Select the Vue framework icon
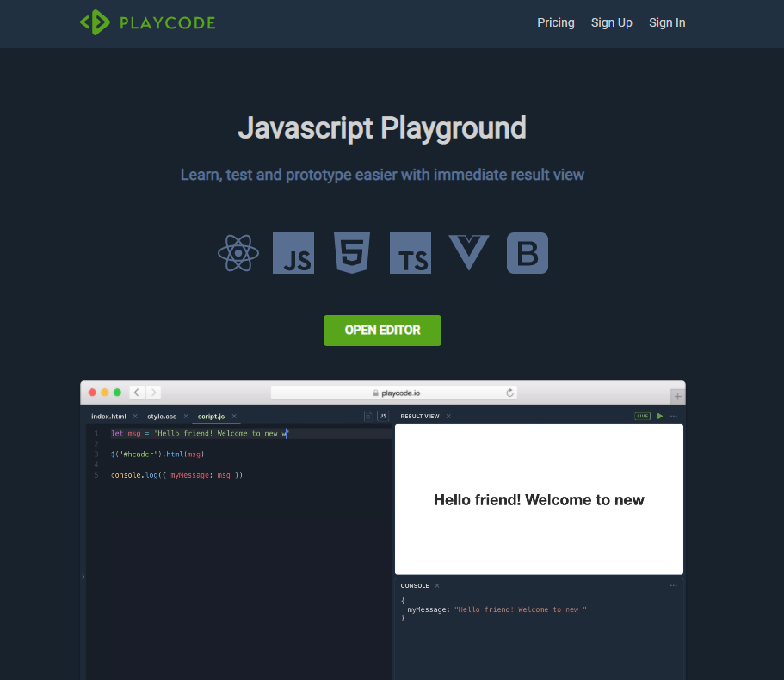784x680 pixels. 469,252
